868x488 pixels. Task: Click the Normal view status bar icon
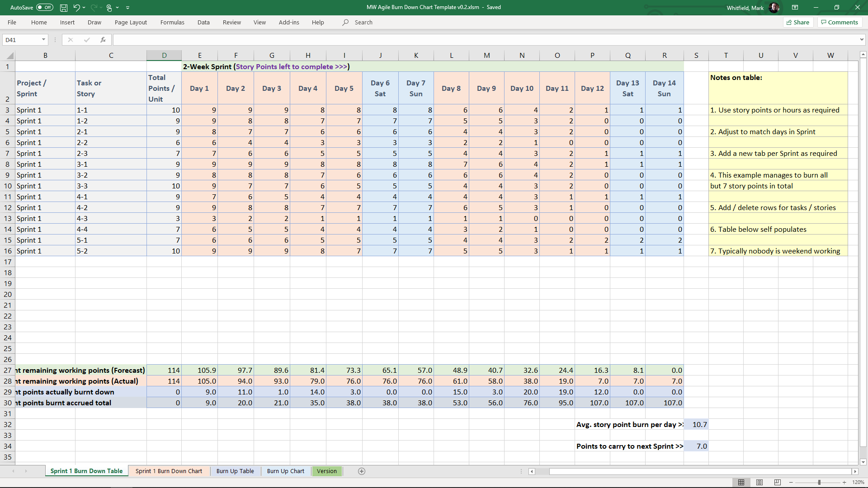click(741, 482)
